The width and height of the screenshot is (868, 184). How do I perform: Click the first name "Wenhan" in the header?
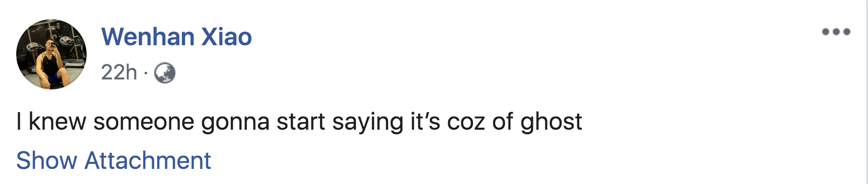148,37
